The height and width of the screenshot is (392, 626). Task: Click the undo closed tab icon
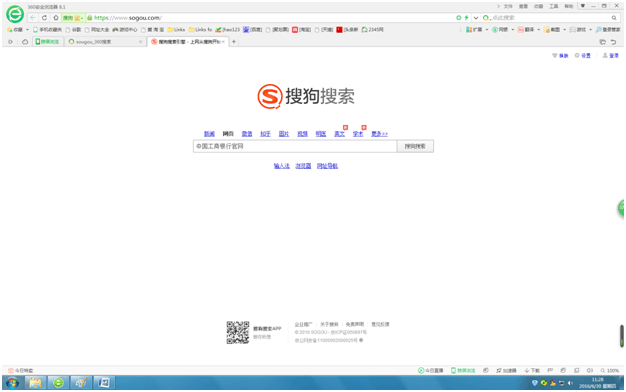[x=613, y=42]
